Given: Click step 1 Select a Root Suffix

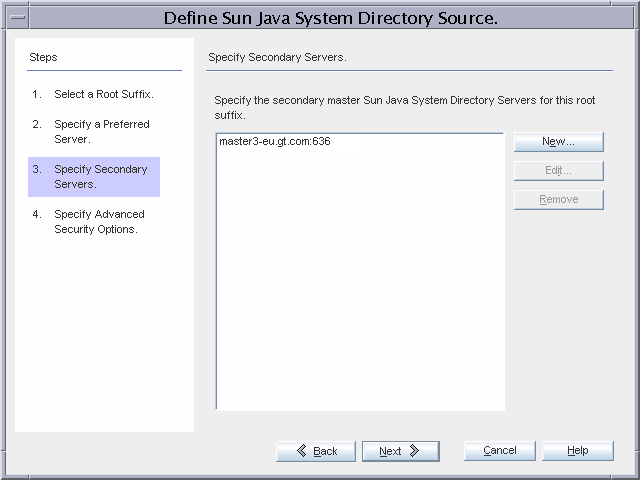Looking at the screenshot, I should (x=93, y=94).
